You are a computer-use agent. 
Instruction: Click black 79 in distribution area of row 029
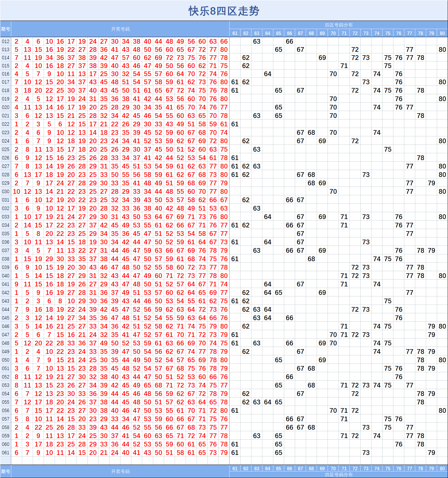point(431,183)
